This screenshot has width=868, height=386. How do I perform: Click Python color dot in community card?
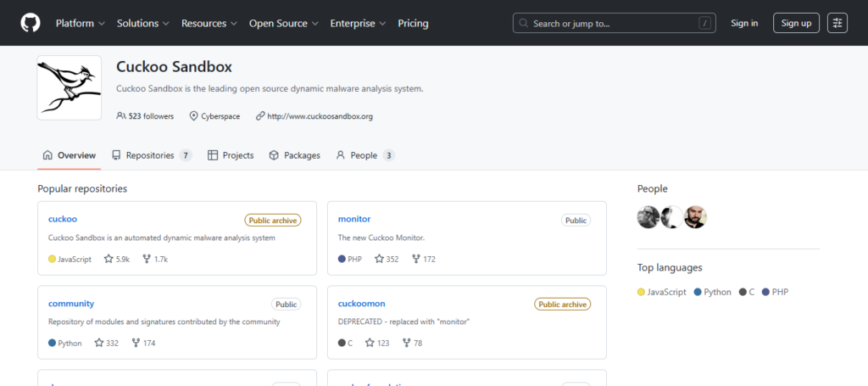(52, 343)
